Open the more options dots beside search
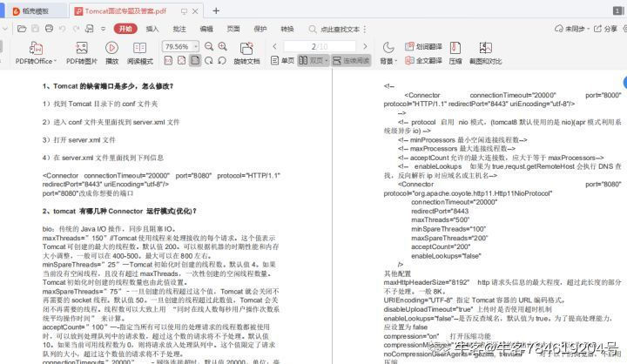 point(365,29)
